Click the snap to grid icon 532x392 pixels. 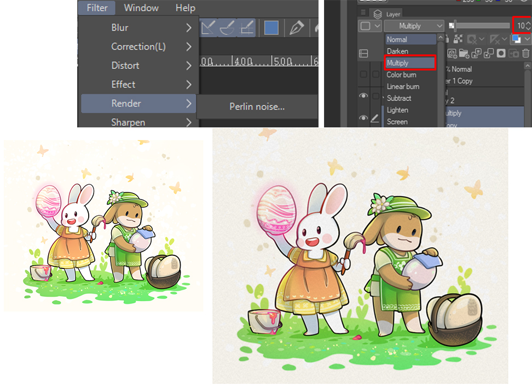coord(247,27)
